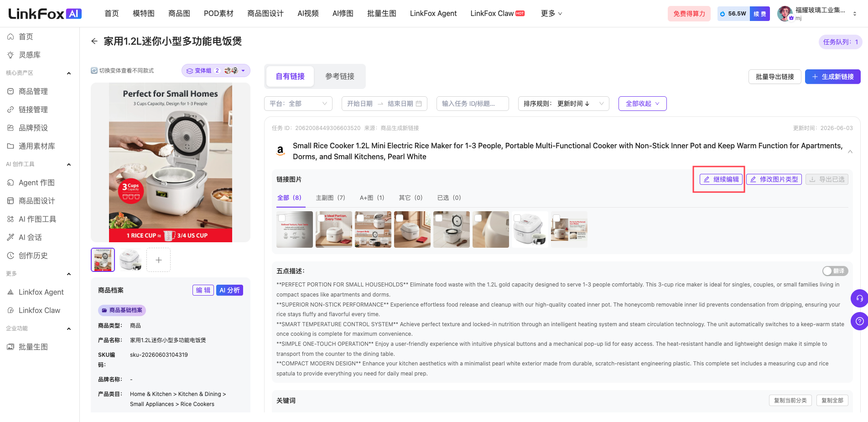Screen dimensions: 868x422
Task: Check the third link image checkbox
Action: pyautogui.click(x=360, y=218)
